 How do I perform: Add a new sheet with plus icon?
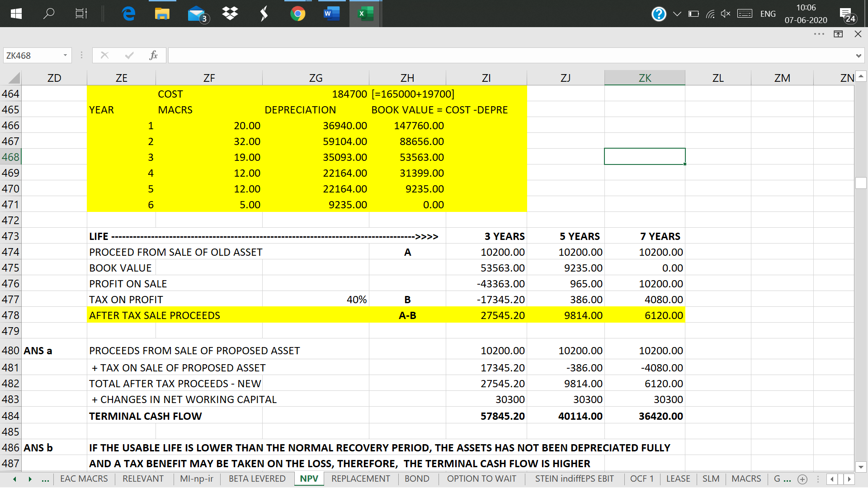[802, 479]
